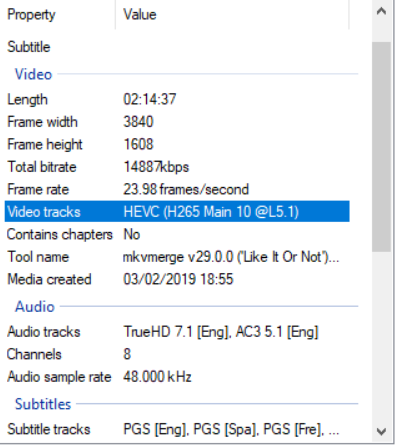Image resolution: width=399 pixels, height=446 pixels.
Task: Click the vertical scrollbar thumb
Action: [381, 147]
